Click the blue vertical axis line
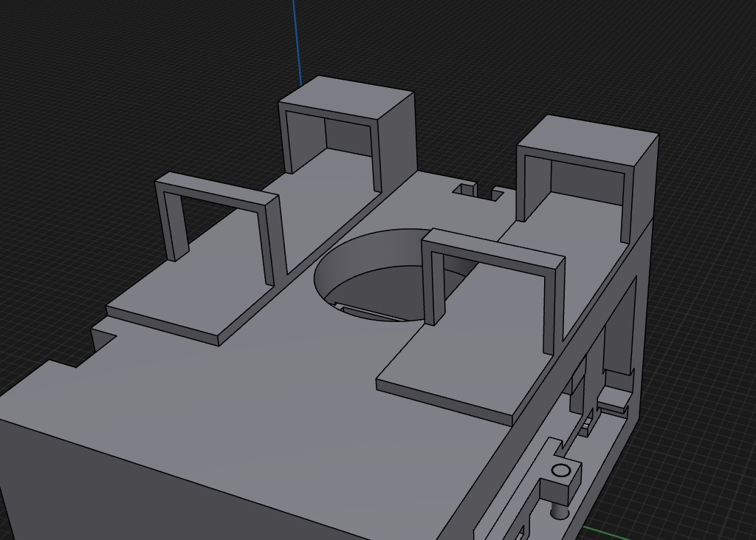The height and width of the screenshot is (540, 756). coord(296,37)
